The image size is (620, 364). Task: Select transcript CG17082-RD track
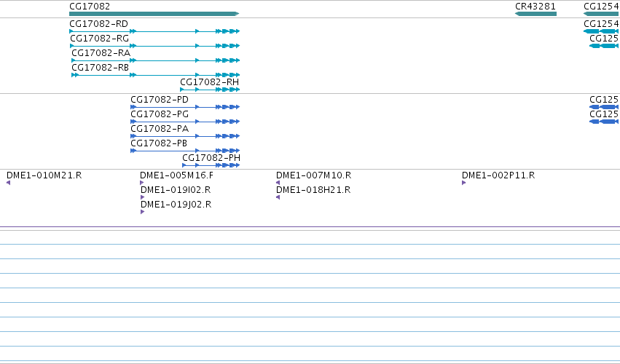(x=154, y=31)
